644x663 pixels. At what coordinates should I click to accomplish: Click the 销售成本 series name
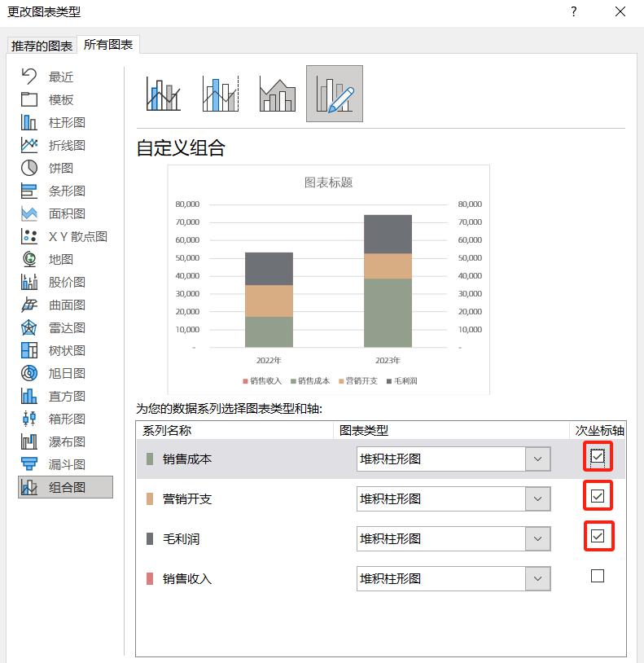coord(187,459)
